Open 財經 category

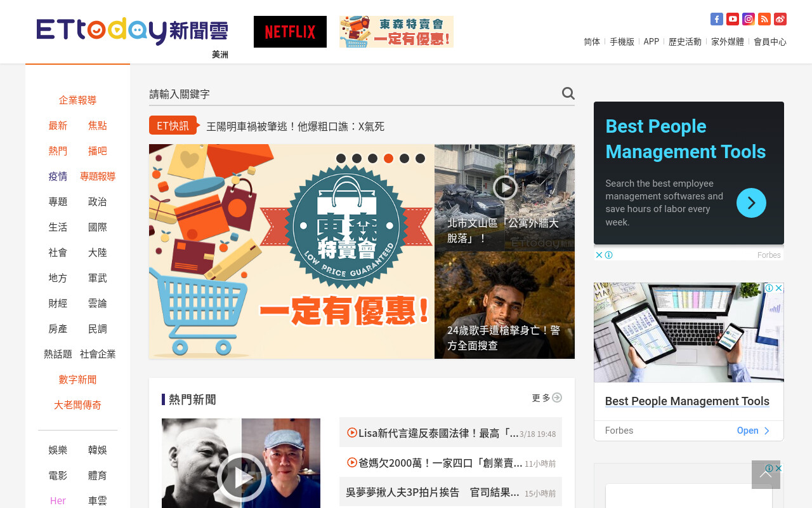58,303
